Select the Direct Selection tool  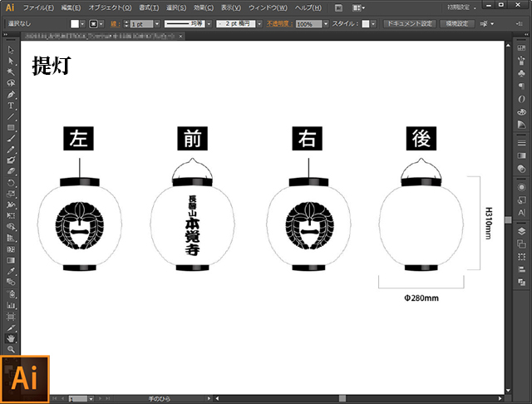click(11, 61)
